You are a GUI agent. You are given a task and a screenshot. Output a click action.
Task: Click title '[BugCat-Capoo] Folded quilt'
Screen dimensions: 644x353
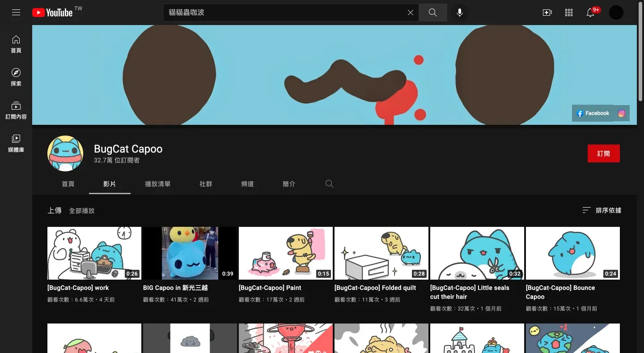pos(375,288)
